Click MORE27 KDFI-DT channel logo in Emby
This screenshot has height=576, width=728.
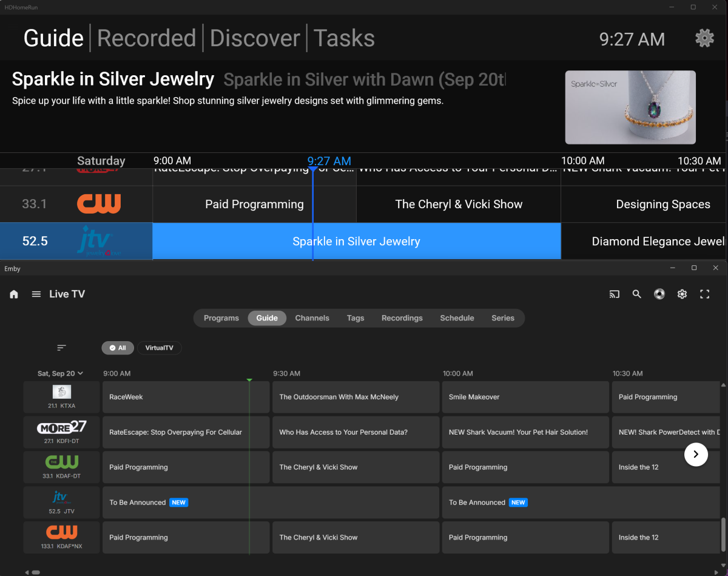[x=61, y=427]
